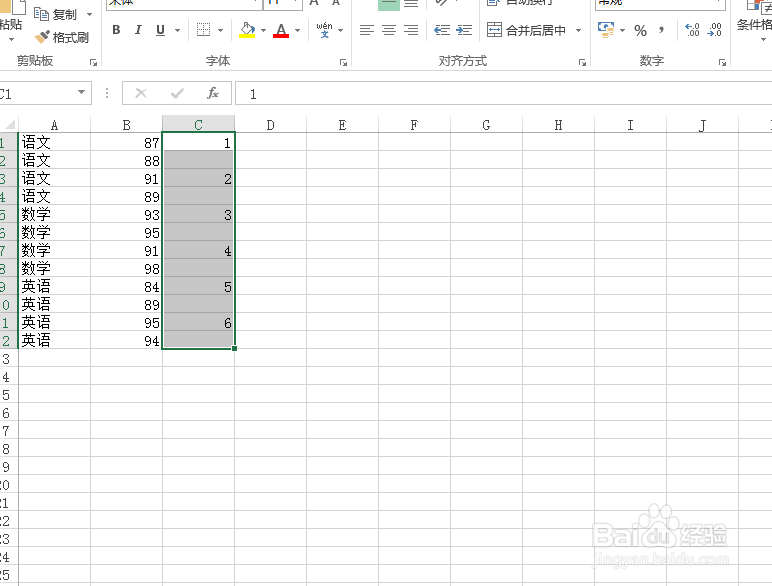Click Copy (复制) button
Screen dimensions: 772x586
coord(55,14)
